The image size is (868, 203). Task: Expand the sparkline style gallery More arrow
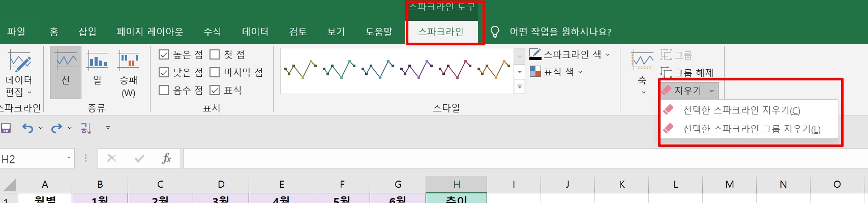(520, 87)
